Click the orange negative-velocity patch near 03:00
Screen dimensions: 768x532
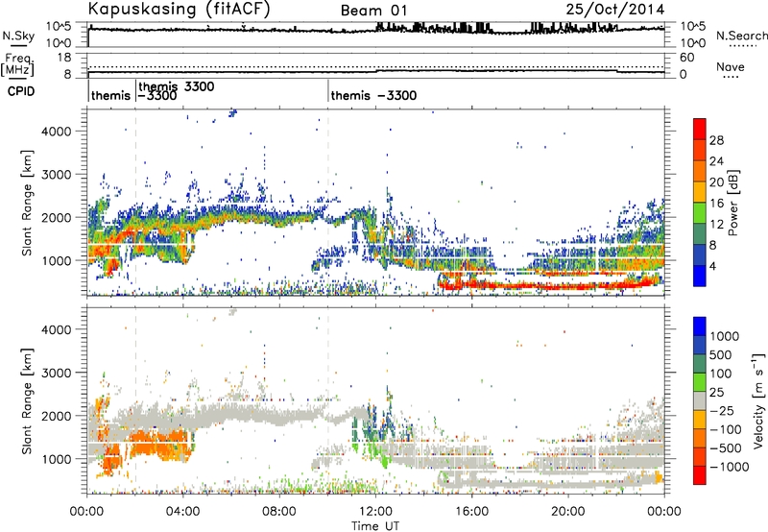[x=159, y=444]
